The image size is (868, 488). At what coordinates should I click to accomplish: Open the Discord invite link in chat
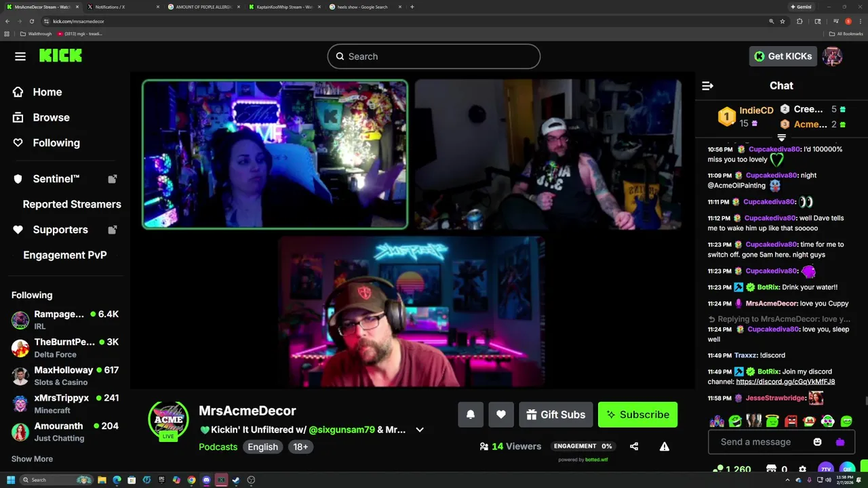point(785,382)
